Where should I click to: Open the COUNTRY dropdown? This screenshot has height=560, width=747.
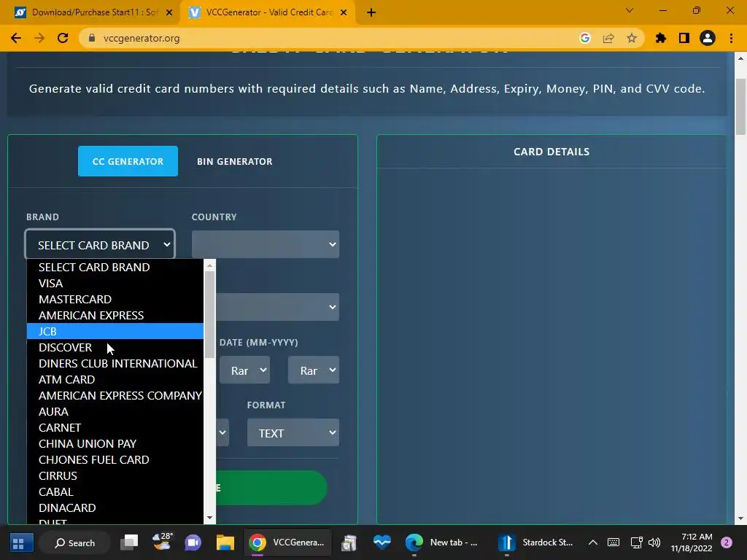pyautogui.click(x=266, y=244)
